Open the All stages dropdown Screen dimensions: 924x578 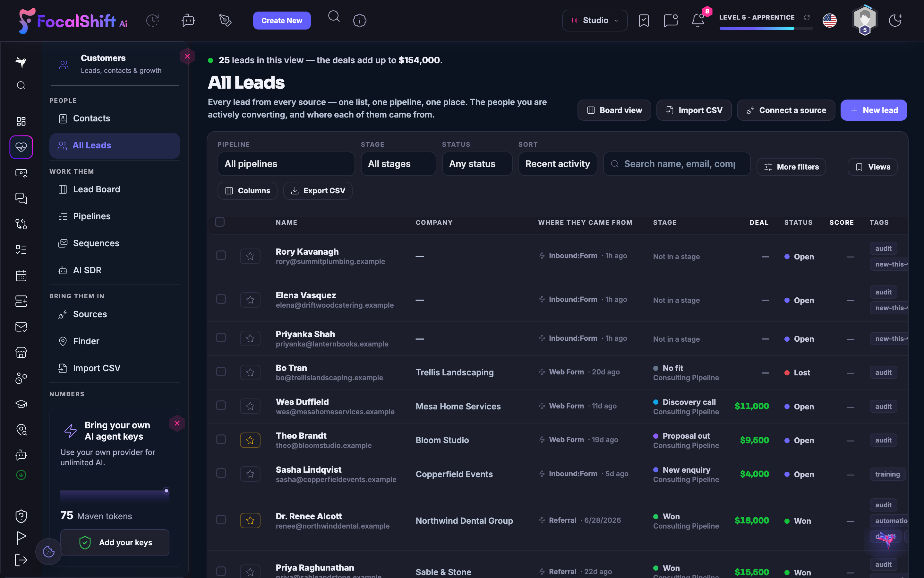(398, 164)
